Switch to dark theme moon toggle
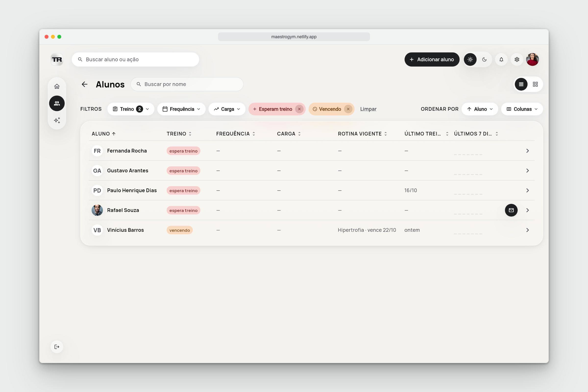This screenshot has width=588, height=392. point(484,60)
